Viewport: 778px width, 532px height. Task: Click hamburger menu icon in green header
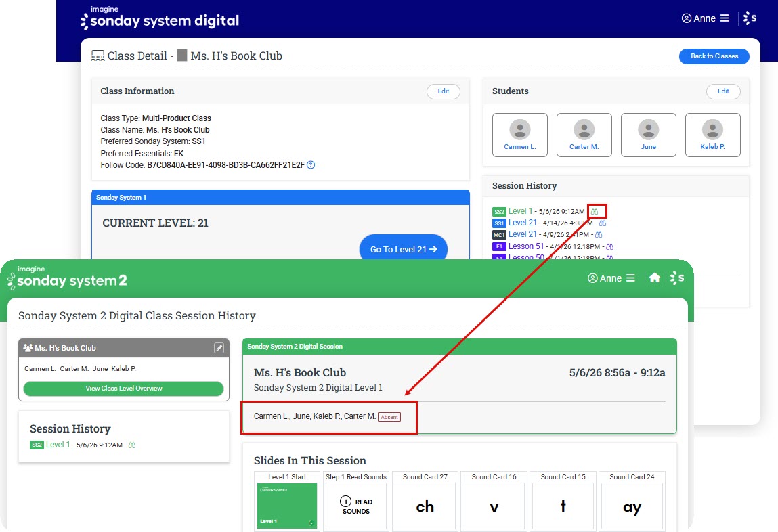tap(630, 278)
